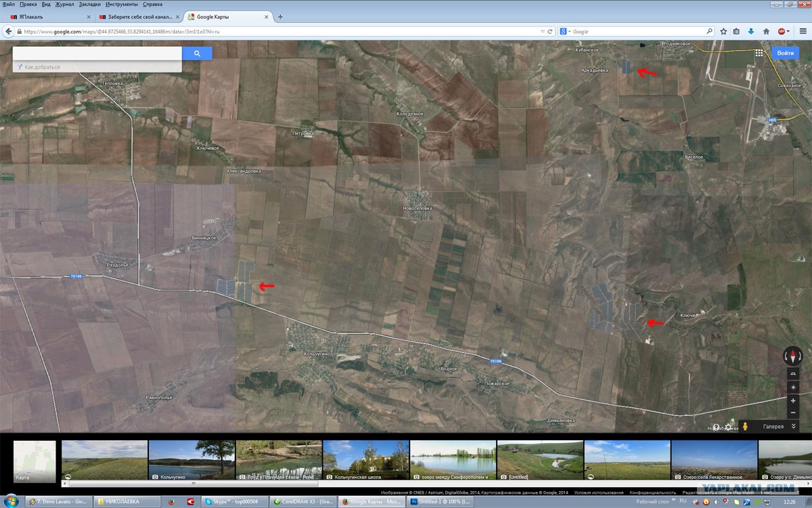
Task: Open the Вид menu
Action: click(x=46, y=4)
